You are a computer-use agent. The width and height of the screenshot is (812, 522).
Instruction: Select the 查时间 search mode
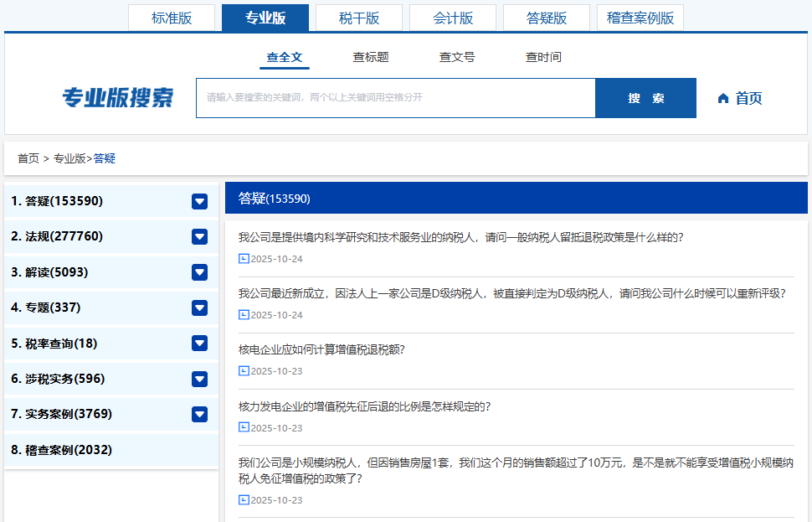point(543,57)
